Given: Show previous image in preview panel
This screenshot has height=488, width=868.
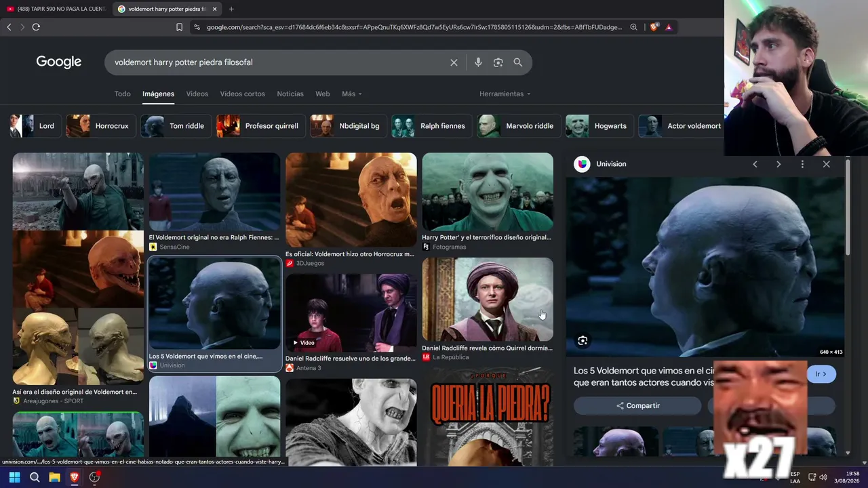Looking at the screenshot, I should (x=755, y=164).
